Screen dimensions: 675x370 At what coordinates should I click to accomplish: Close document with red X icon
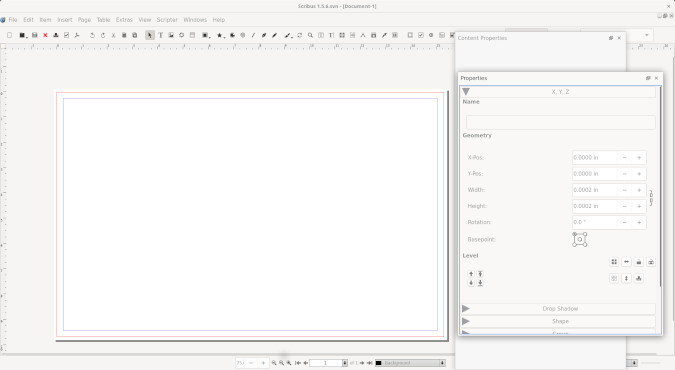click(x=45, y=35)
